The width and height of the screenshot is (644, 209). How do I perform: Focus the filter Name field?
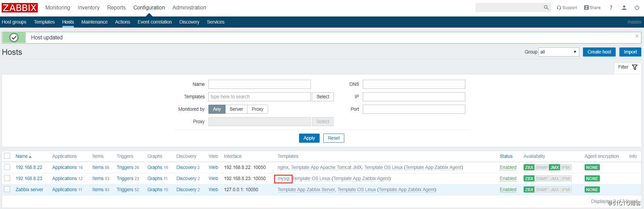(x=259, y=84)
